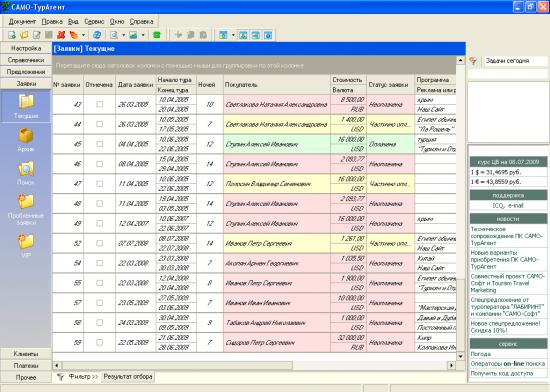Image resolution: width=550 pixels, height=392 pixels.
Task: Click the grayed copy toolbar icon
Action: coord(190,35)
